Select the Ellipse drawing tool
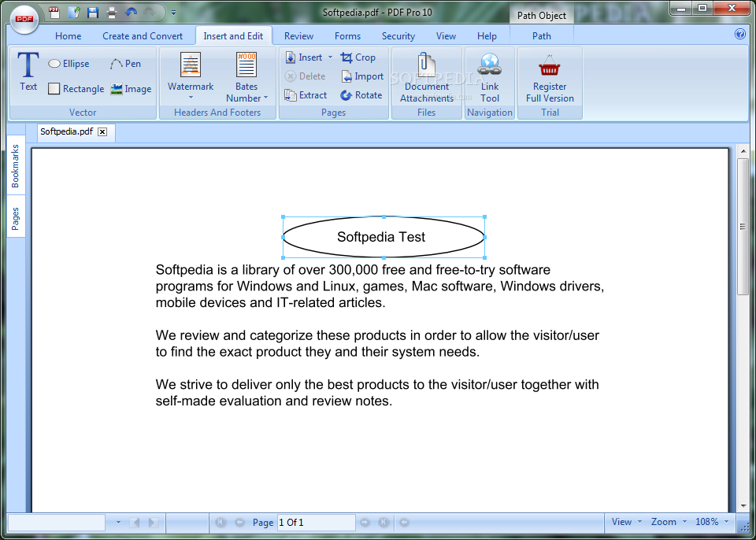The width and height of the screenshot is (756, 540). pyautogui.click(x=69, y=64)
